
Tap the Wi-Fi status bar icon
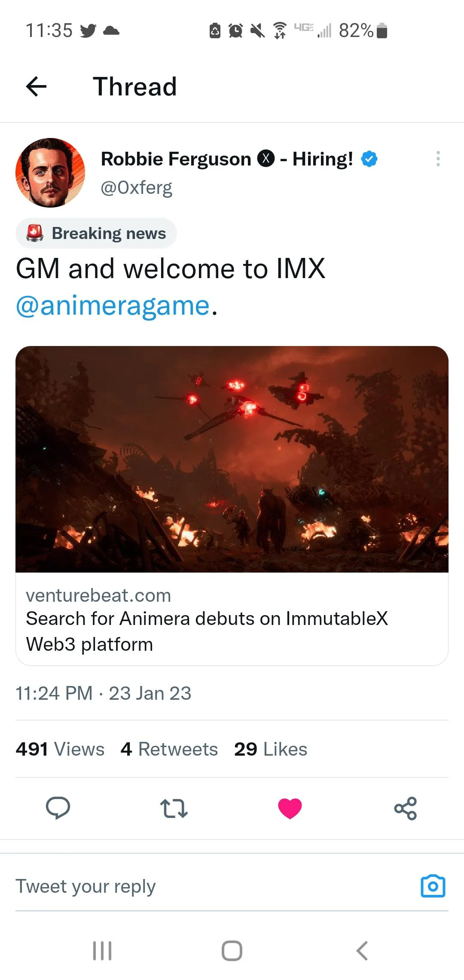[279, 29]
